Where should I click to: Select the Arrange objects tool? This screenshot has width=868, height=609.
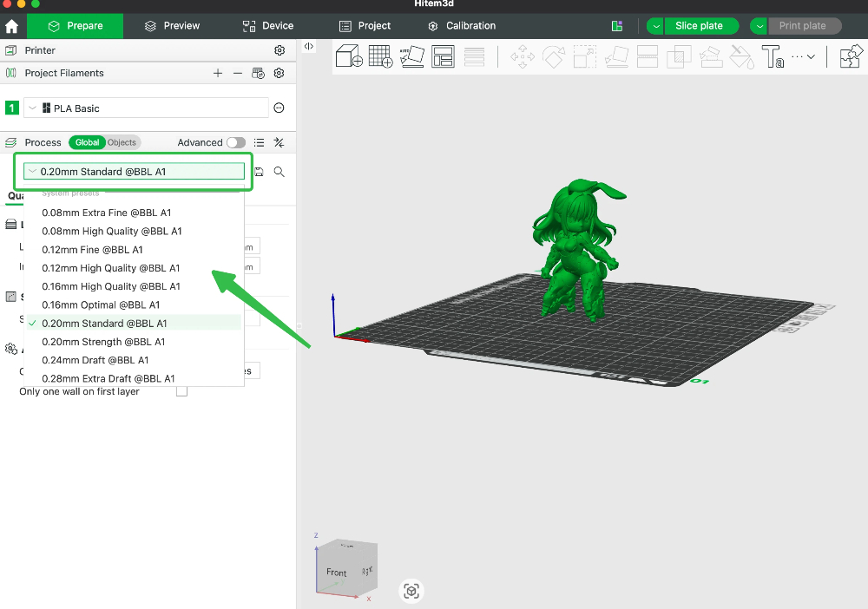(x=444, y=56)
